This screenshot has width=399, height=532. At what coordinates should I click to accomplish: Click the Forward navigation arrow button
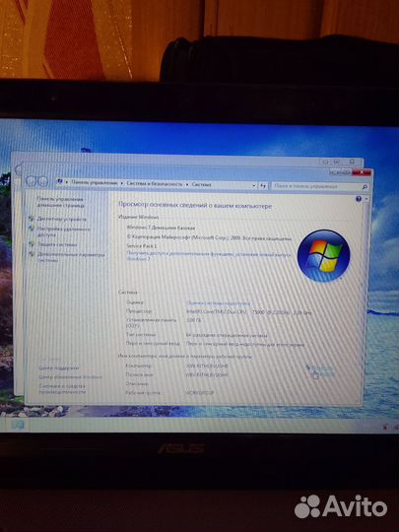pyautogui.click(x=42, y=181)
